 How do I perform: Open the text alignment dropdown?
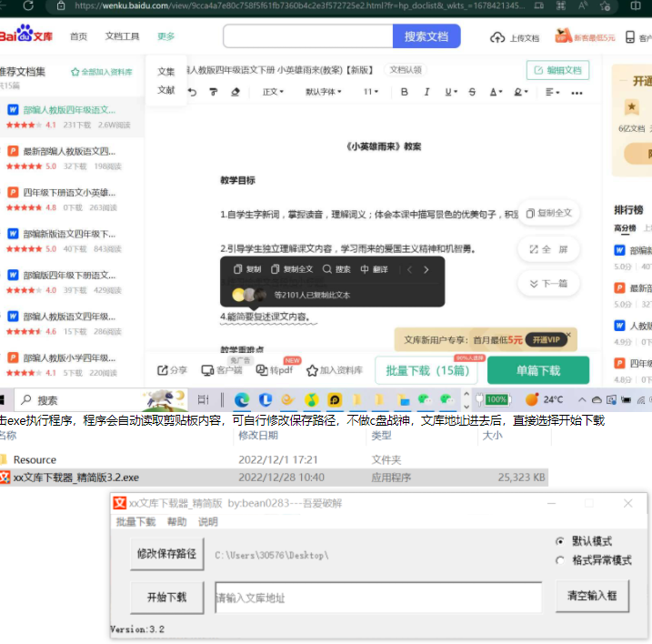tap(552, 92)
